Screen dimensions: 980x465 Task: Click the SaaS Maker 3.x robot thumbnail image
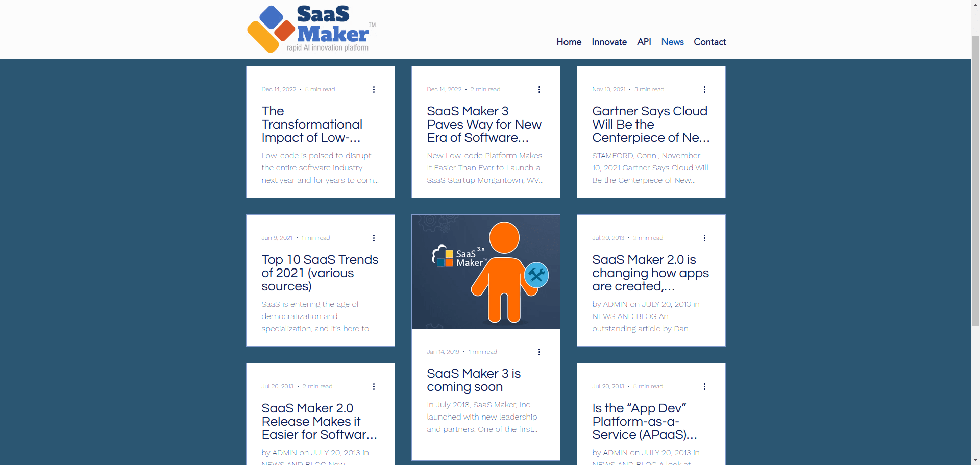tap(485, 272)
